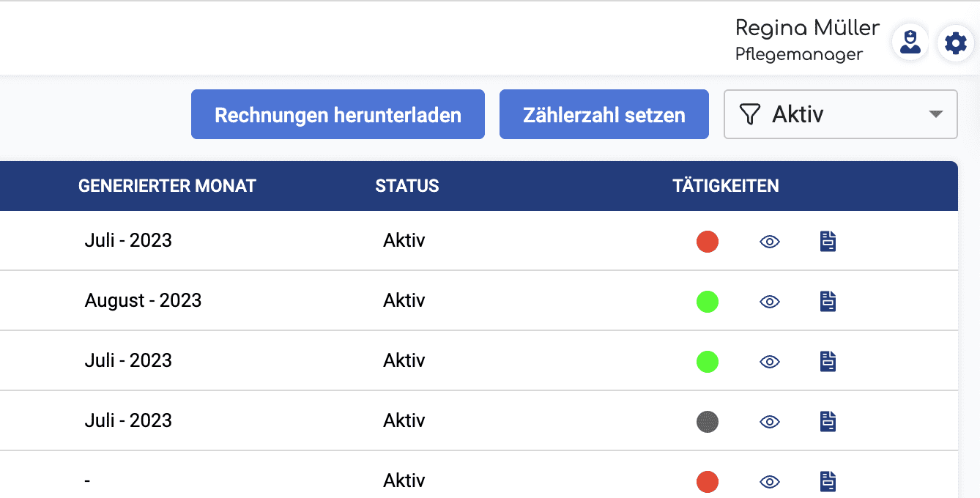Click the Zählerzahl setzen button

[604, 114]
